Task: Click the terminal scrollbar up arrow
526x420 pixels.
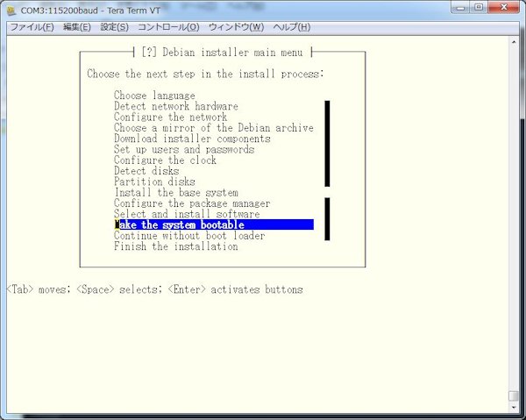Action: 514,42
